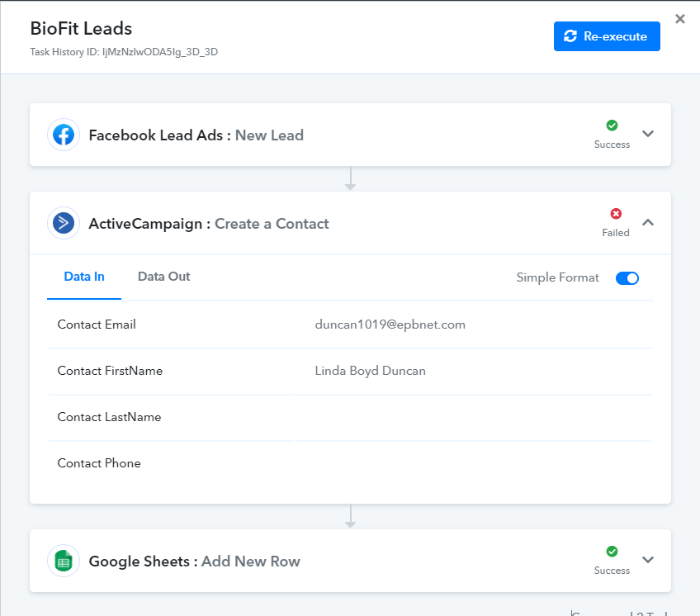Close the BioFit Leads task panel

(679, 19)
